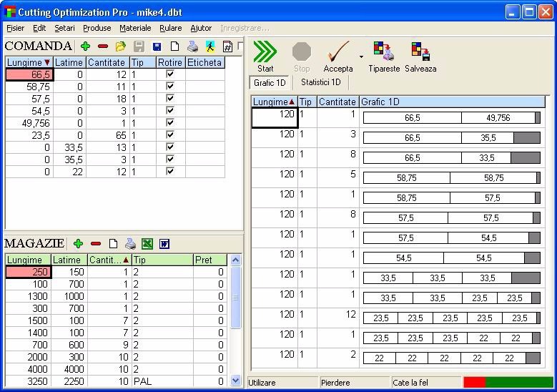Start the cutting optimization
557x392 pixels.
coord(265,56)
